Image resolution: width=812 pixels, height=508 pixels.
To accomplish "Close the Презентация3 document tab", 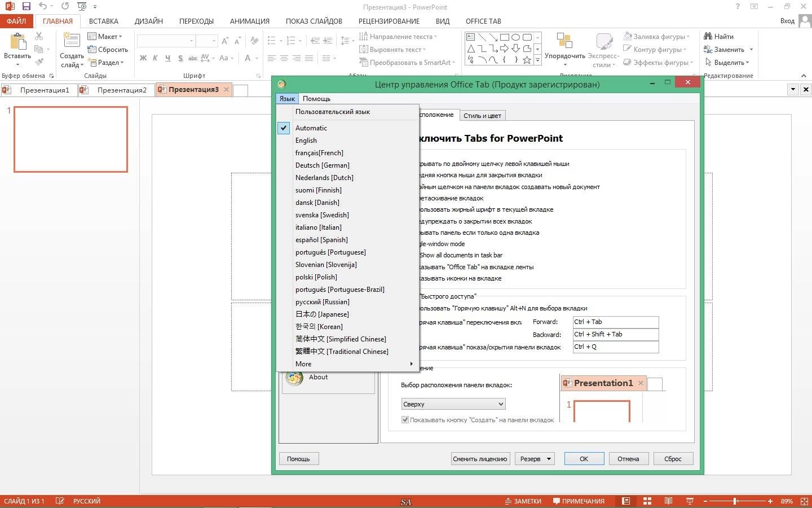I will coord(226,89).
